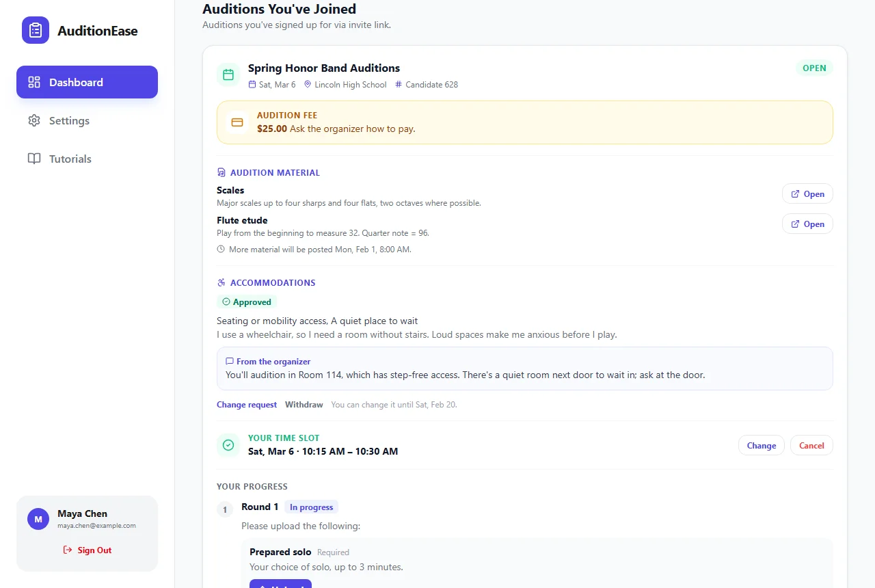
Task: Click the hash icon beside Candidate 628
Action: [399, 85]
